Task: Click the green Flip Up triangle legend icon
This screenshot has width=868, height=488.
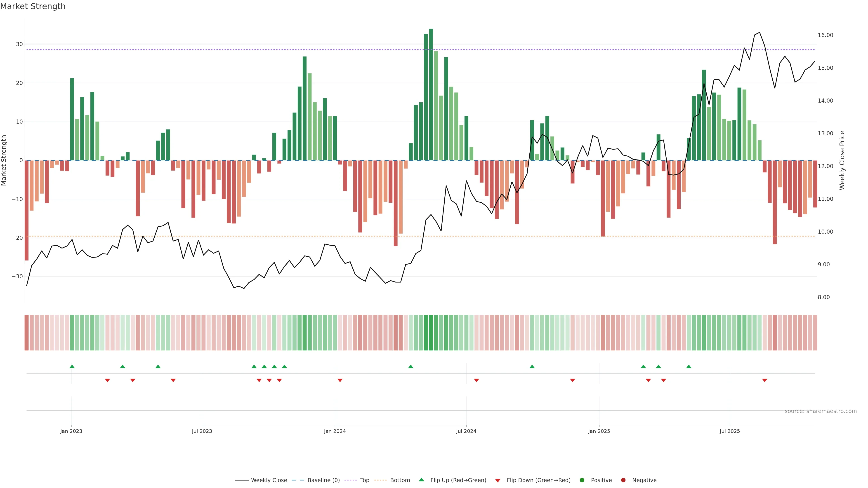Action: (x=421, y=480)
